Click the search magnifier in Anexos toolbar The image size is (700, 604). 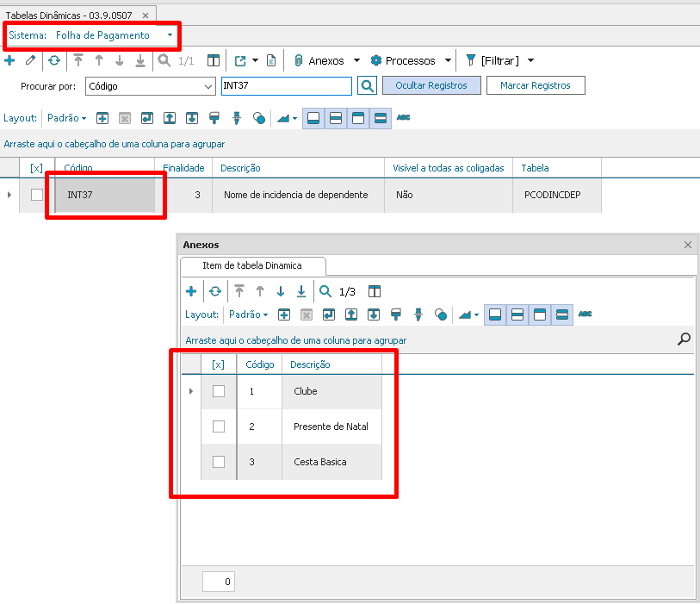325,291
